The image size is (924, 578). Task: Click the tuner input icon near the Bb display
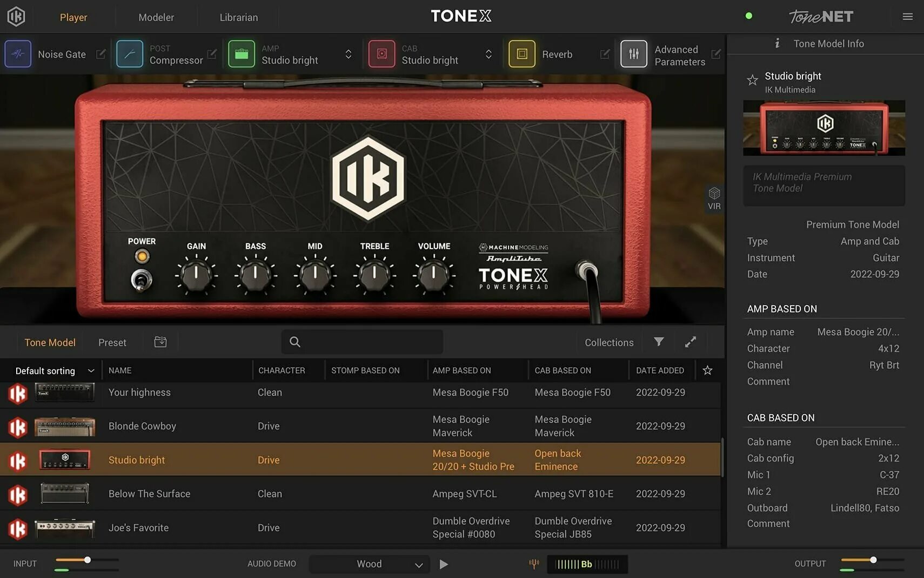(x=534, y=563)
